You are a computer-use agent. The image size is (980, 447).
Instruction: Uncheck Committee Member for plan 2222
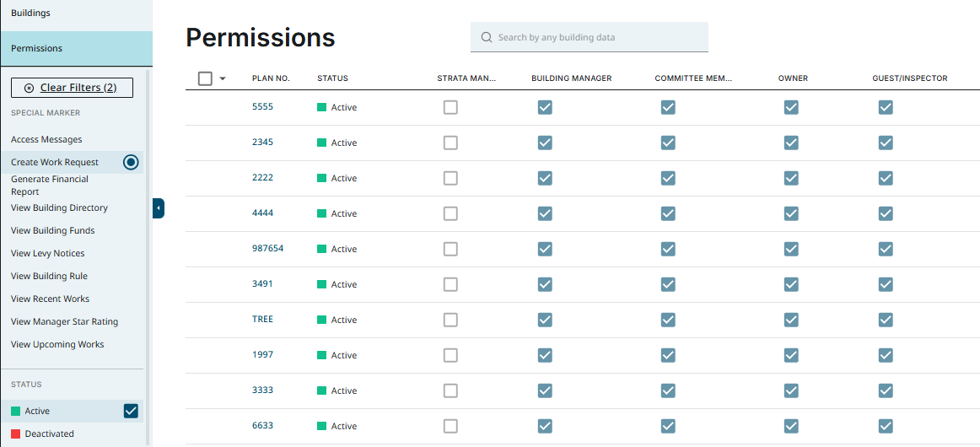[x=668, y=178]
